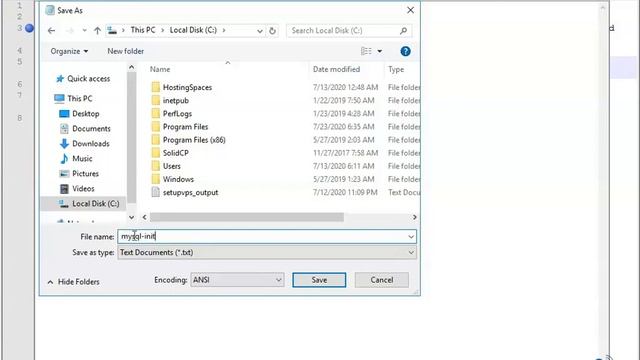
Task: Refresh the Local Disk (C:) listing
Action: click(272, 31)
